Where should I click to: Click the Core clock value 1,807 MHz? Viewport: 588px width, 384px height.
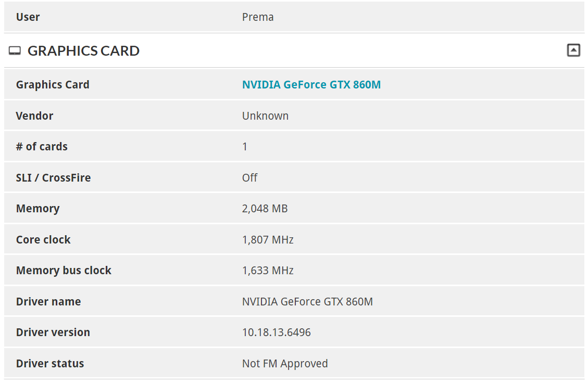coord(268,240)
